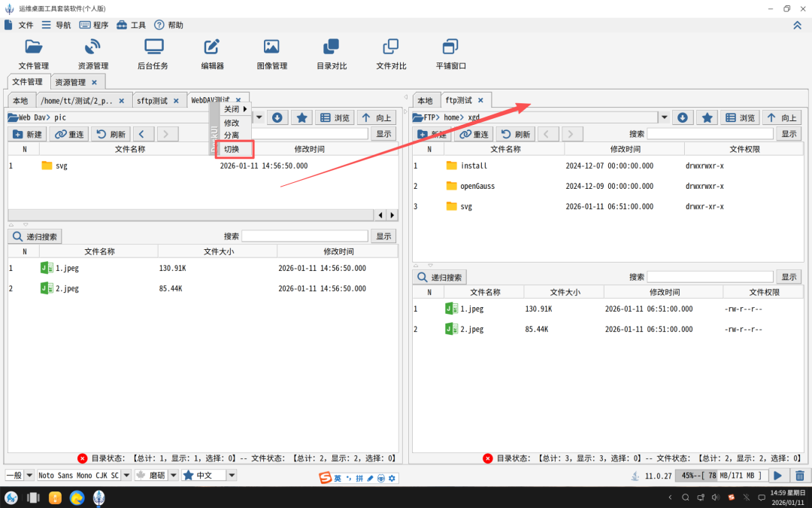Click 新建 in the WebDAV pane
The image size is (812, 508).
point(28,134)
